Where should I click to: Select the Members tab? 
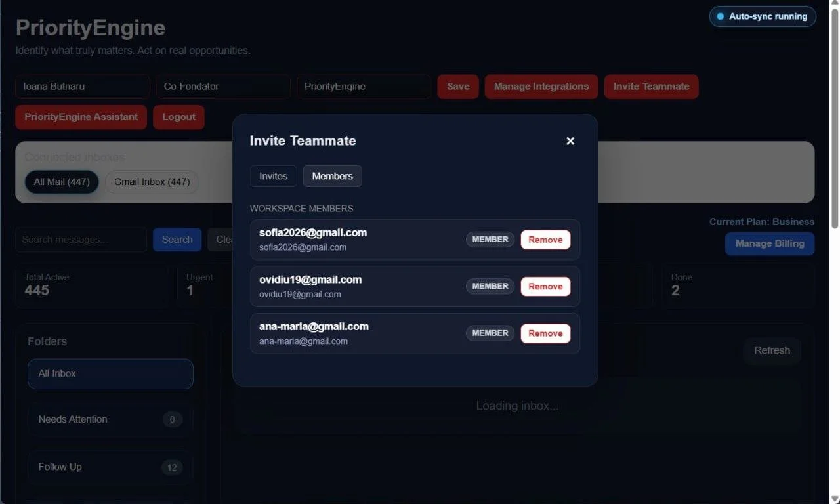332,176
